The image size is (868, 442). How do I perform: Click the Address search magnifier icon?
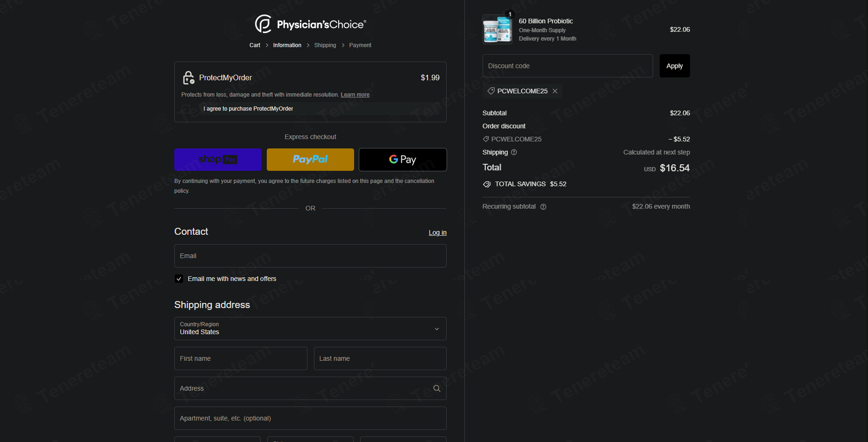pyautogui.click(x=437, y=388)
